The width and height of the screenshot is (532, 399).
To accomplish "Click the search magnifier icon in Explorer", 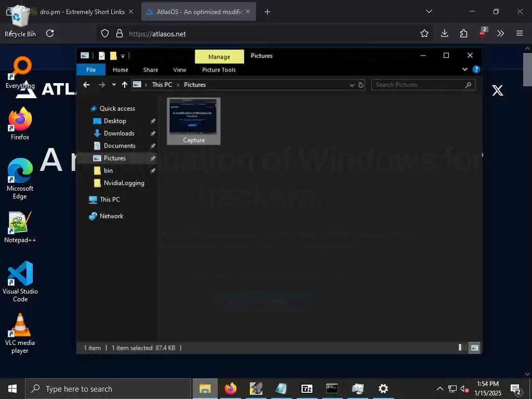I will [468, 85].
